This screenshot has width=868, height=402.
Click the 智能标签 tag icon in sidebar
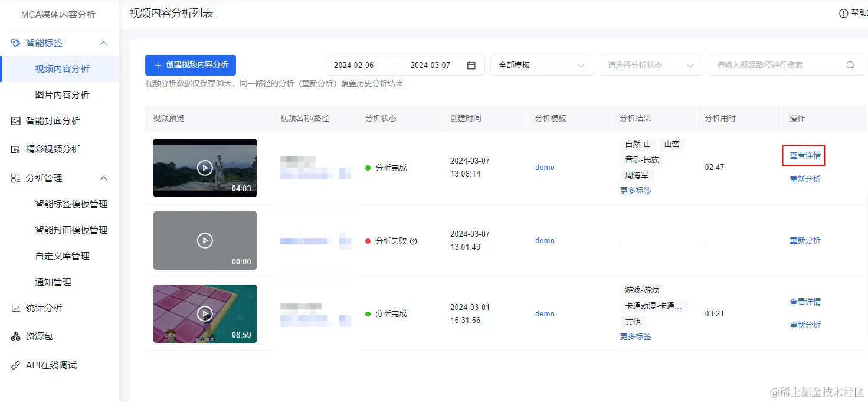click(16, 43)
